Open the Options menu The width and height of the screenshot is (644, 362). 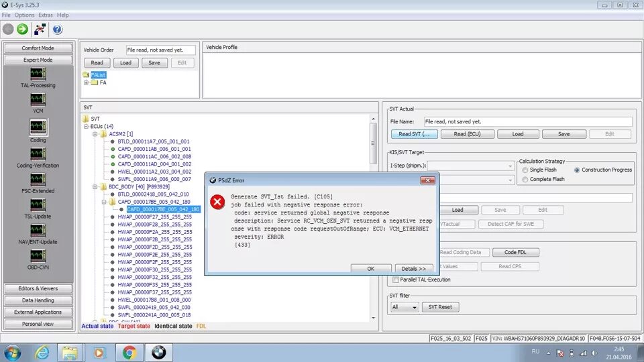pos(24,15)
